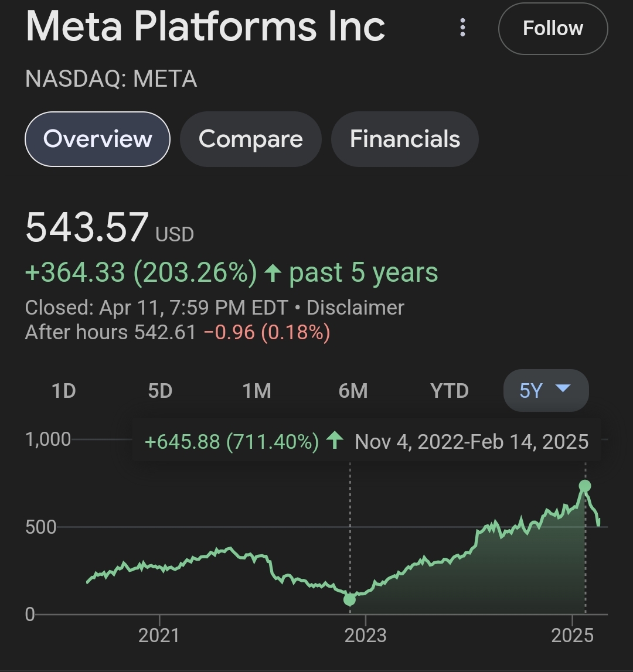Open the Disclaimer link
This screenshot has height=672, width=633.
355,308
